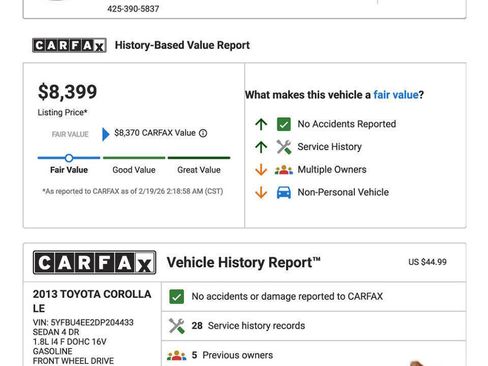Click the blue triangle marker beside $8,370 CARFAX Value
488x366 pixels.
(105, 134)
